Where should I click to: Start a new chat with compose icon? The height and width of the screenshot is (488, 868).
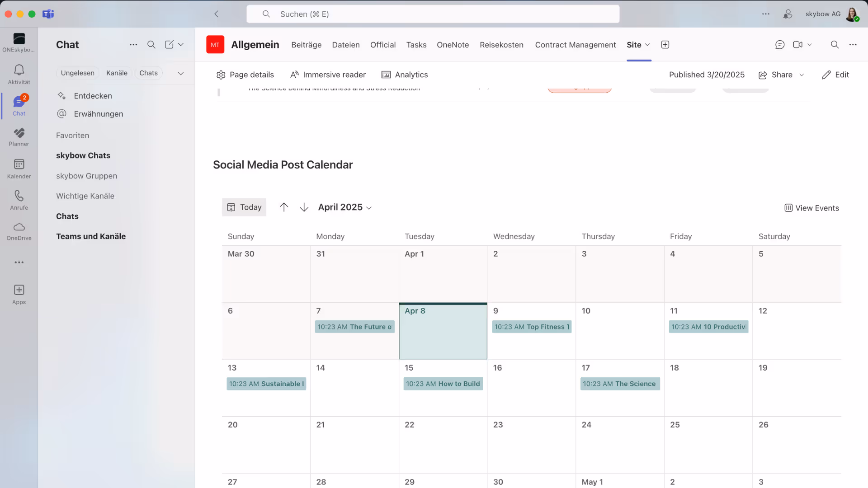(169, 44)
